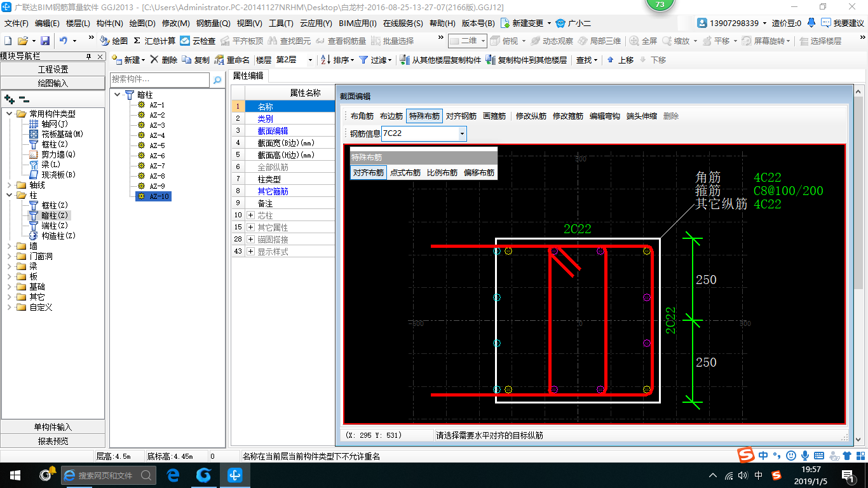The width and height of the screenshot is (868, 488).
Task: Open 报表预览 section
Action: pyautogui.click(x=53, y=441)
